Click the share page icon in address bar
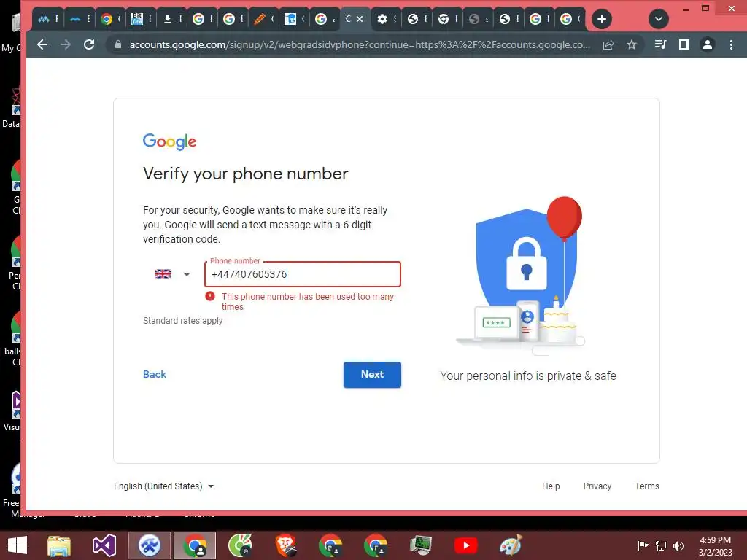The height and width of the screenshot is (560, 747). pos(608,44)
